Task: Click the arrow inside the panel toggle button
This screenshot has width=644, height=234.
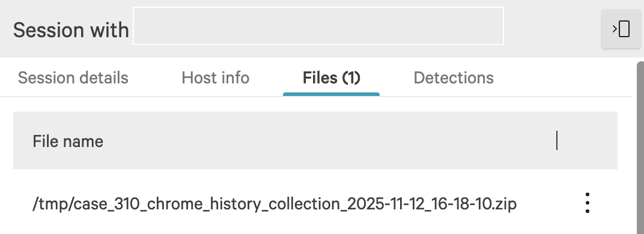Action: [x=615, y=29]
